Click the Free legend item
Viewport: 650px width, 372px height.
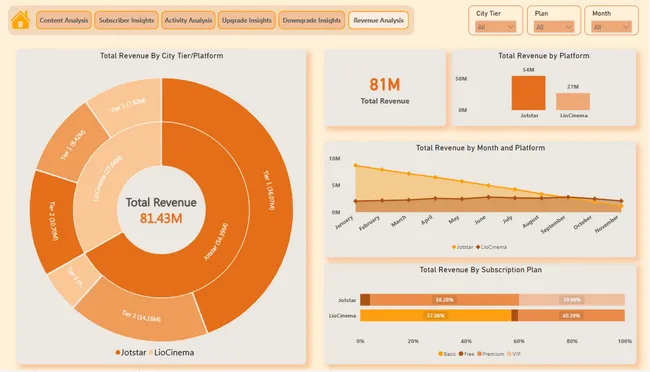[466, 354]
